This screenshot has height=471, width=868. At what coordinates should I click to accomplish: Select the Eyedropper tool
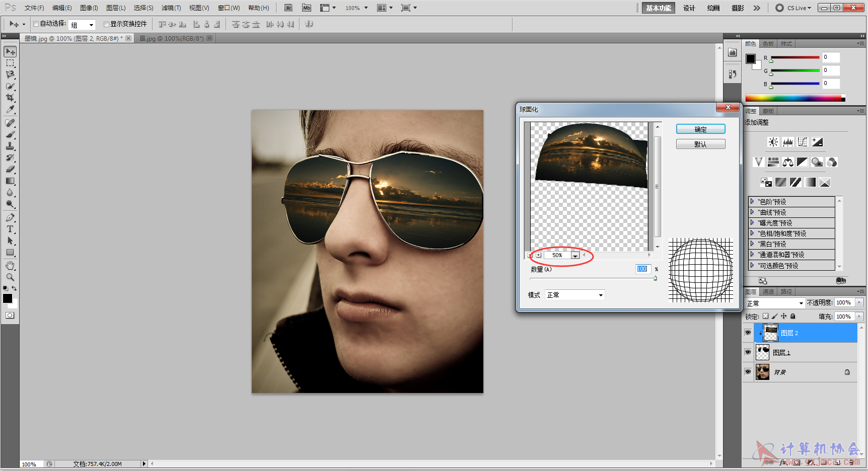coord(10,109)
